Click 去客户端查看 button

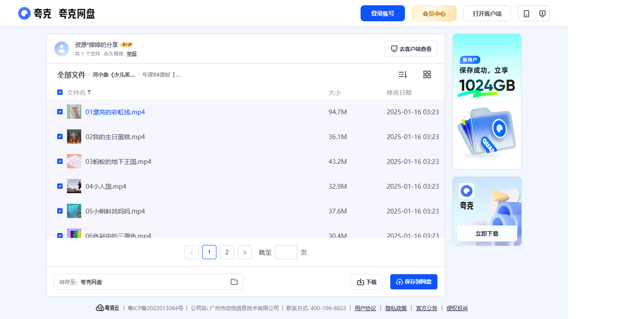pyautogui.click(x=411, y=49)
